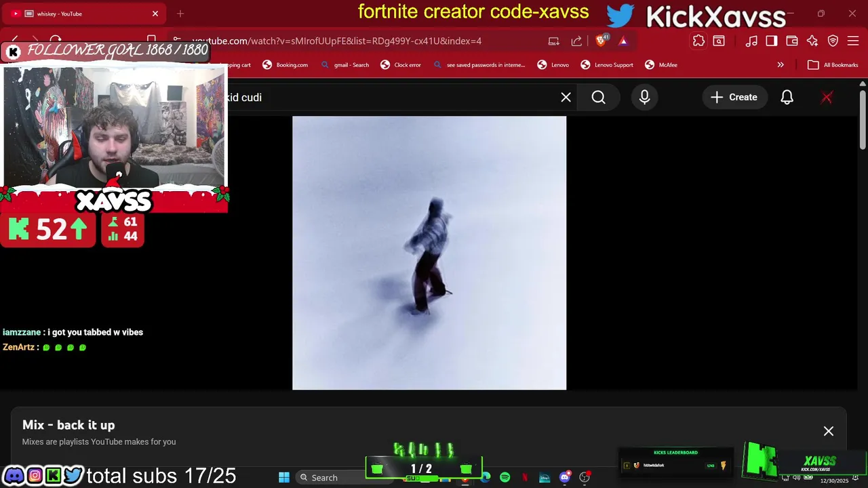Click the taskbar date 12/30/2025

coord(834,481)
